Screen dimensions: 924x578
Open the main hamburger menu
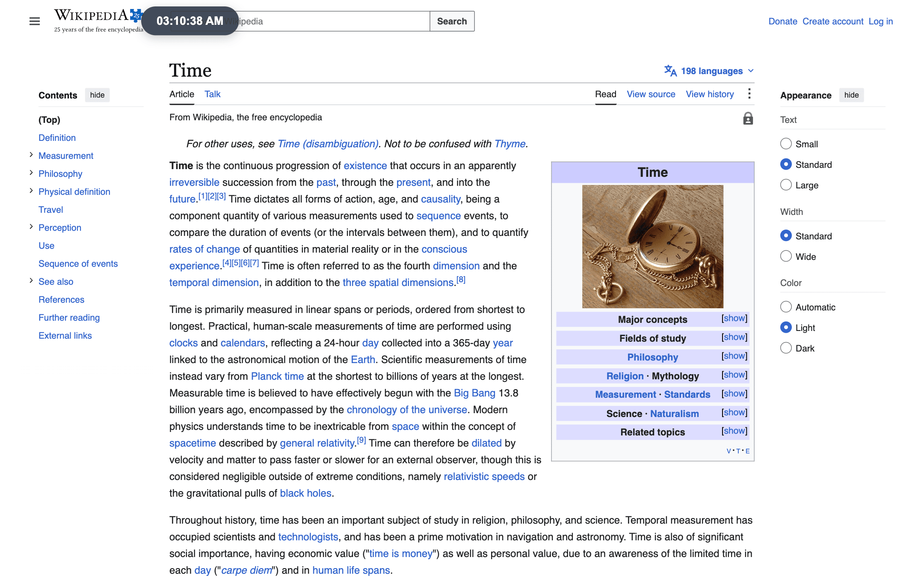click(x=35, y=21)
